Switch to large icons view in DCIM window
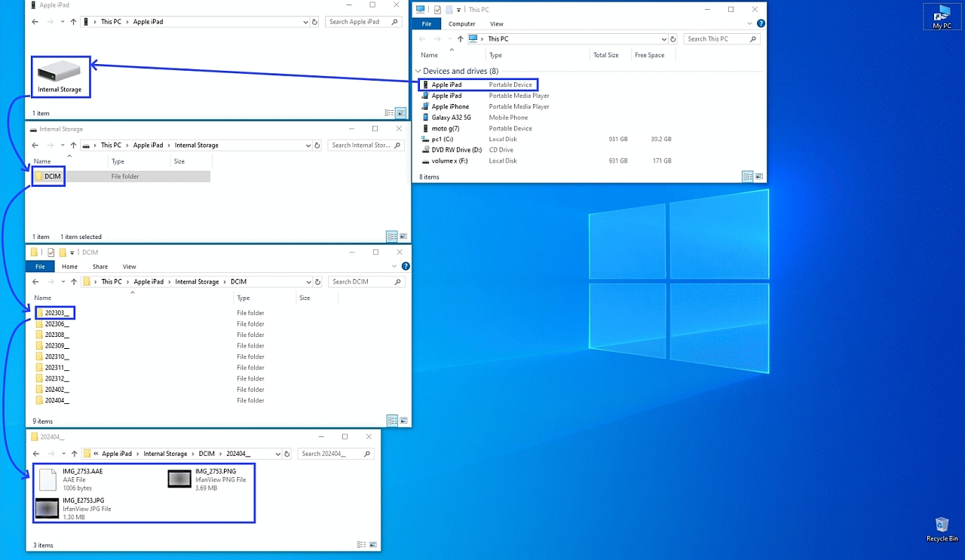965x560 pixels. [403, 421]
